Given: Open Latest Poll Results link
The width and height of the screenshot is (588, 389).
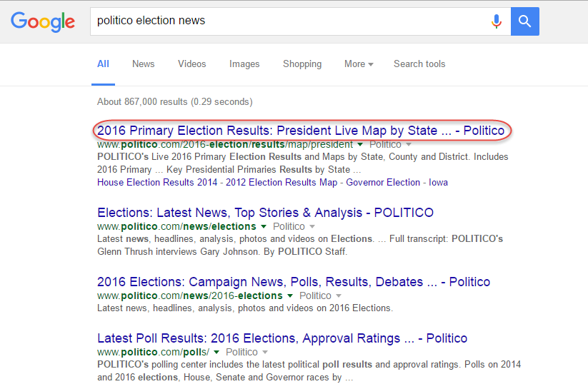Looking at the screenshot, I should coord(282,338).
